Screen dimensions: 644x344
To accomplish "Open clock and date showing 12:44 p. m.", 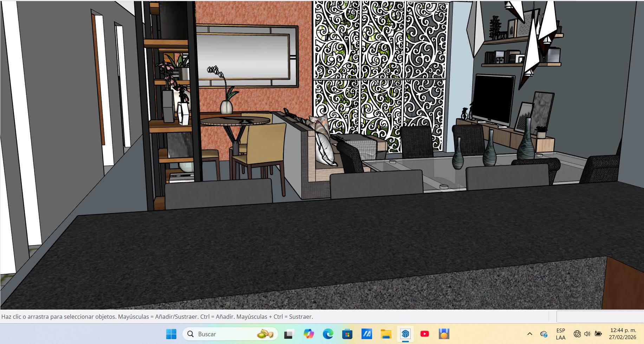I will click(623, 334).
